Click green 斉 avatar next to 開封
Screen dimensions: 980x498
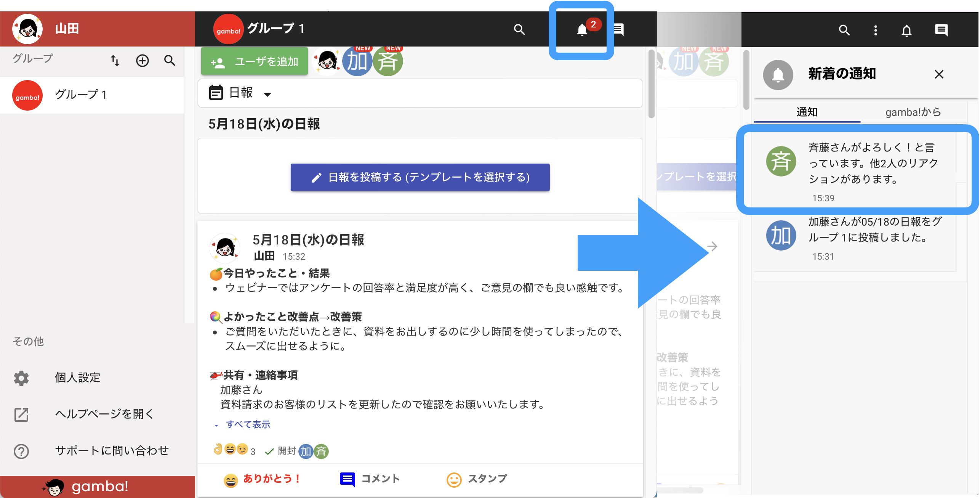(321, 451)
